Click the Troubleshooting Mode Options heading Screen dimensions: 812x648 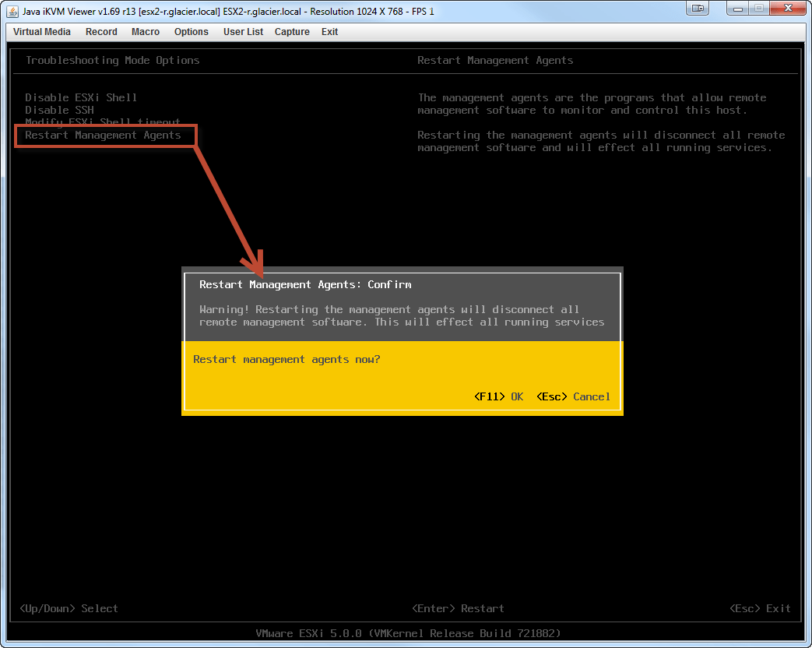pos(112,60)
